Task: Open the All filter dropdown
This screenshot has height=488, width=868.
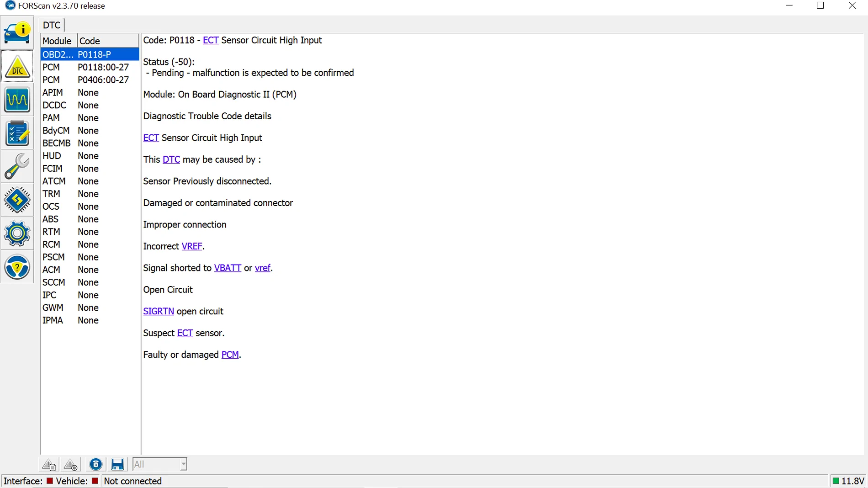Action: pos(160,464)
